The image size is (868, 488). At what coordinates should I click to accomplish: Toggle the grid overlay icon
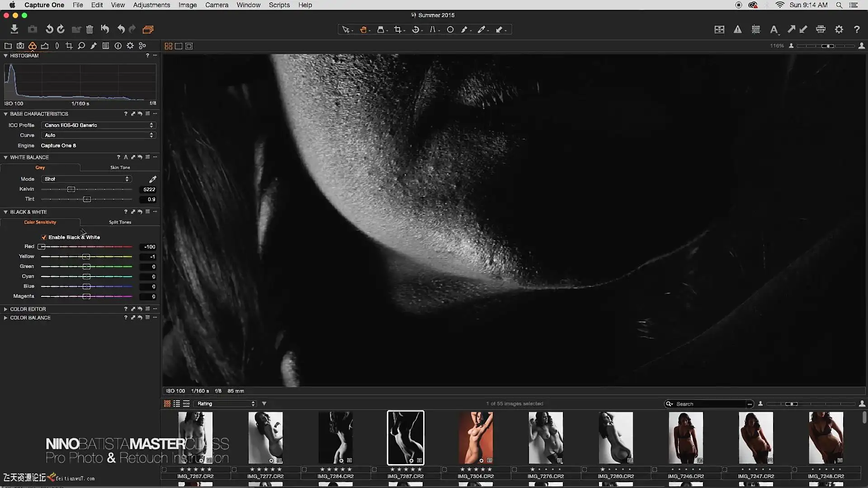[x=755, y=29]
